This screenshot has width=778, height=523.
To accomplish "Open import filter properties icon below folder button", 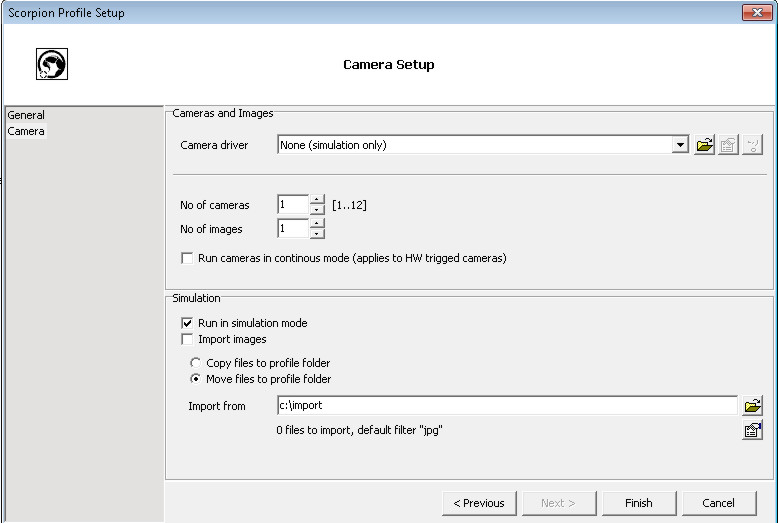I will point(752,431).
